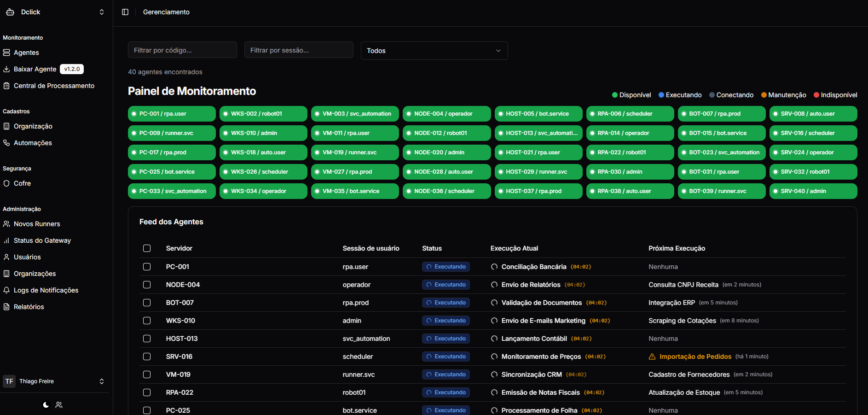The image size is (868, 415).
Task: Toggle the sidebar panel icon
Action: (x=125, y=12)
